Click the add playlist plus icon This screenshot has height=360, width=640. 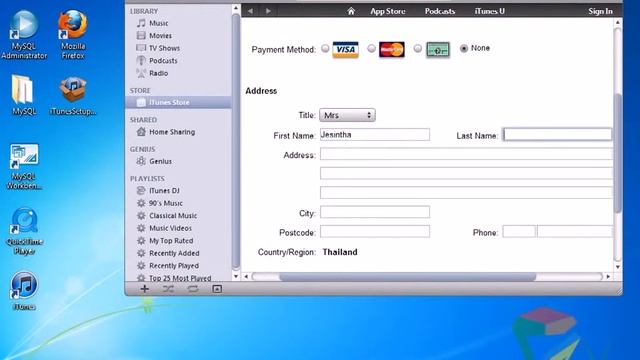(x=144, y=289)
